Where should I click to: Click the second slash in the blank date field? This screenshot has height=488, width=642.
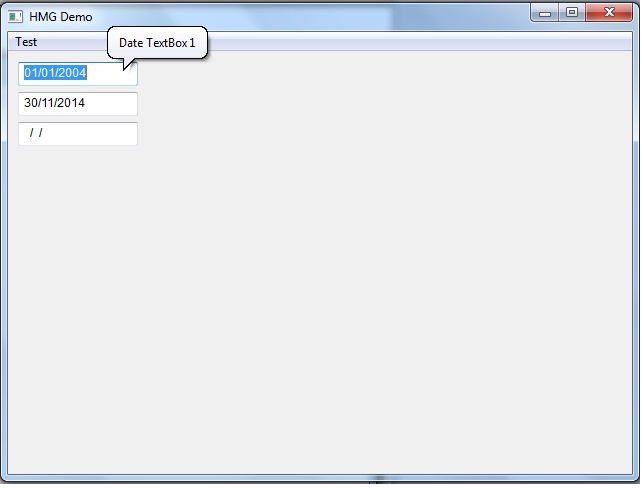(x=41, y=134)
